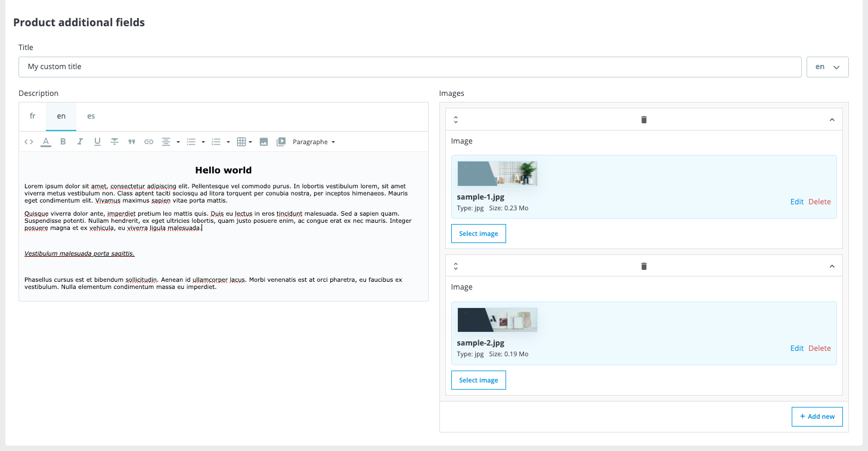Insert media video in editor
The width and height of the screenshot is (868, 451).
[281, 142]
